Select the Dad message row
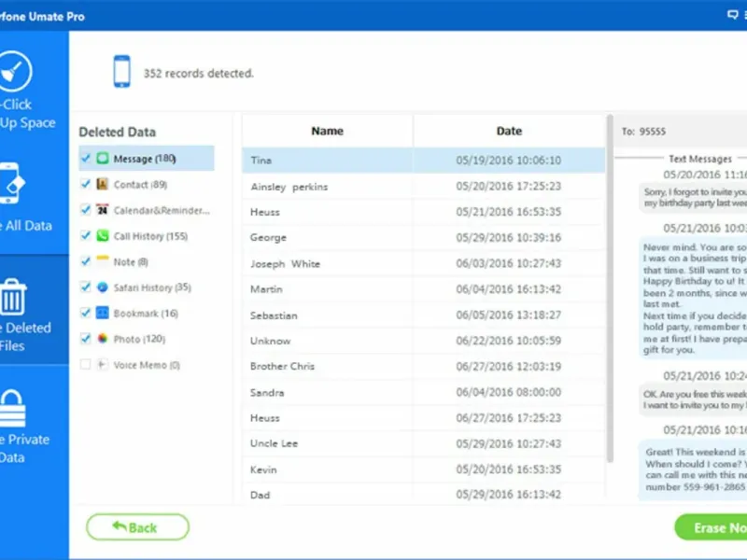The height and width of the screenshot is (560, 747). 424,495
